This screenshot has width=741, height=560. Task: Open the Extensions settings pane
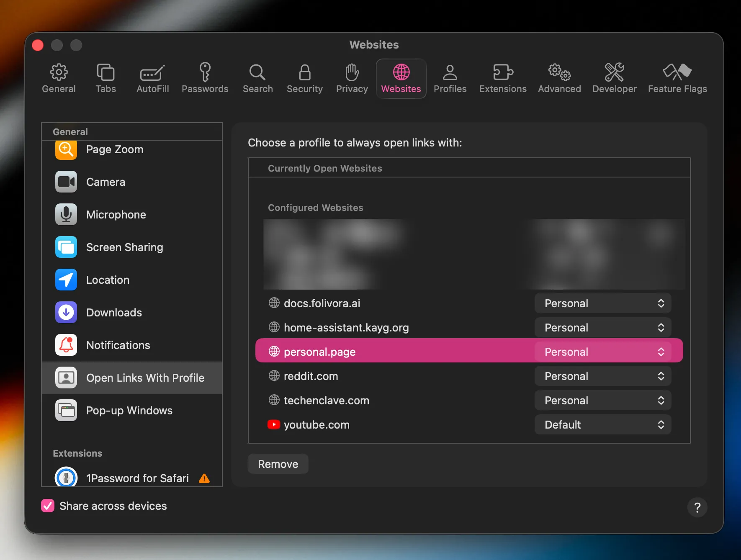tap(503, 78)
